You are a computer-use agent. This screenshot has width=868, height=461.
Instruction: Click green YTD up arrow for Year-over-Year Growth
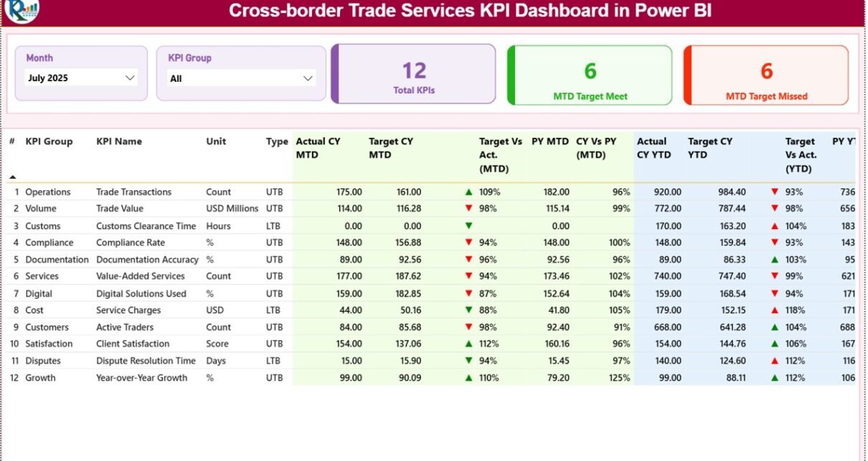[775, 378]
